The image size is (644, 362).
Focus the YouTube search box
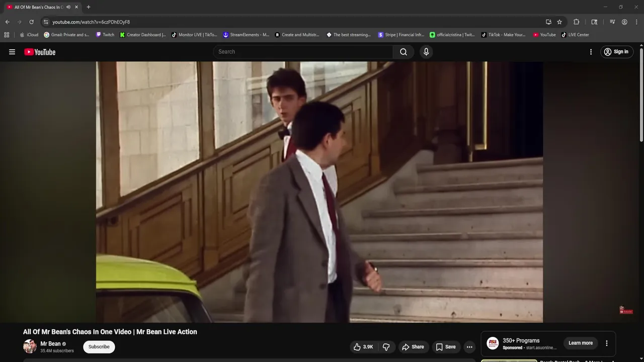point(303,52)
